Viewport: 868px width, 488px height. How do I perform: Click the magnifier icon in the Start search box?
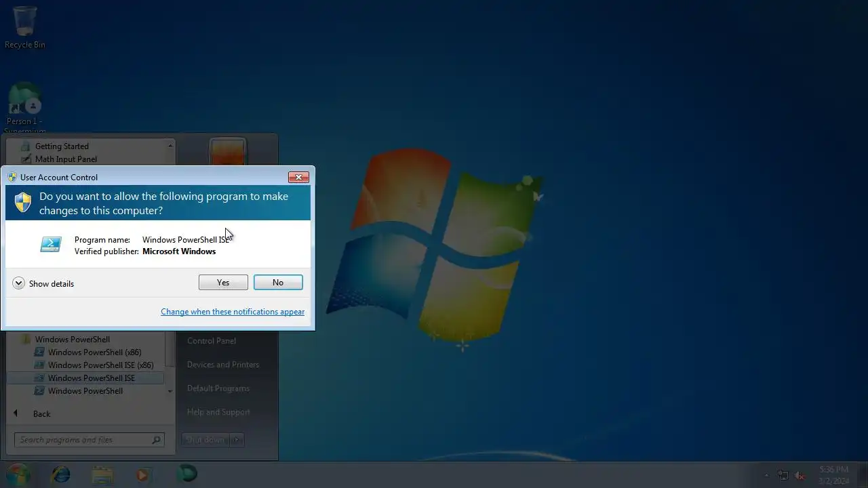click(157, 440)
